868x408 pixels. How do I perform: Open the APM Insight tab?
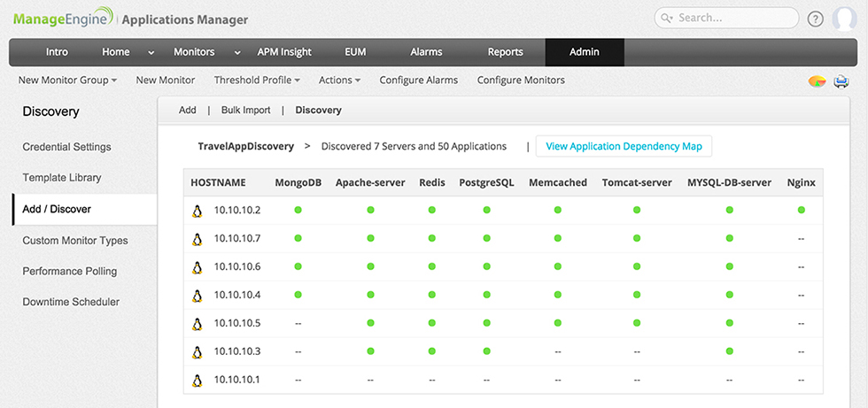[284, 52]
